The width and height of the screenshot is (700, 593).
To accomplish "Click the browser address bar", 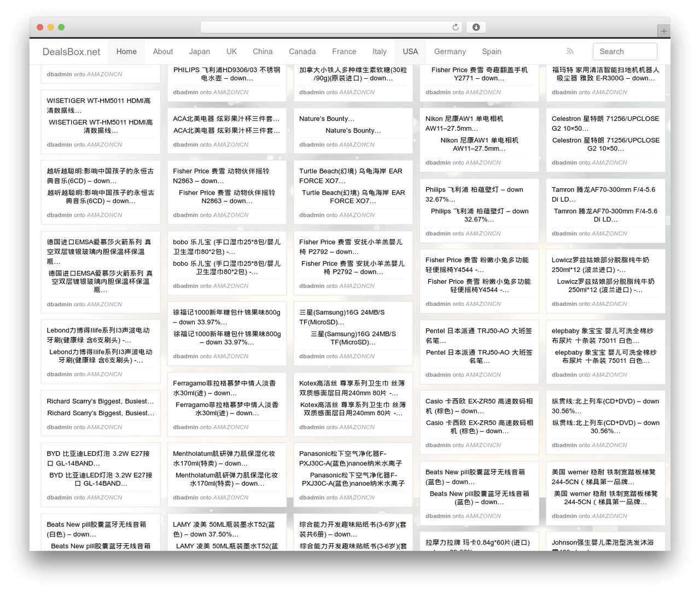I will 331,27.
